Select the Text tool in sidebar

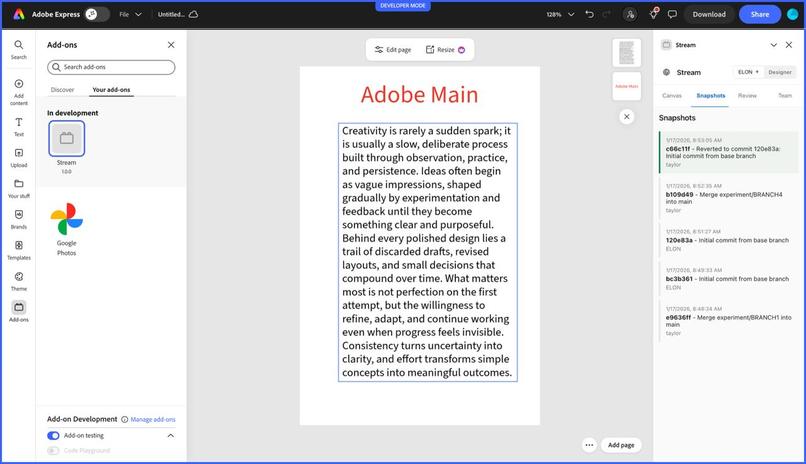coord(19,126)
